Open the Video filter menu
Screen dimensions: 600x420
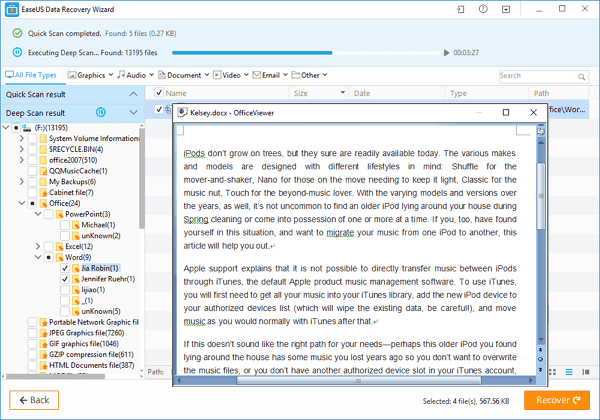(231, 75)
